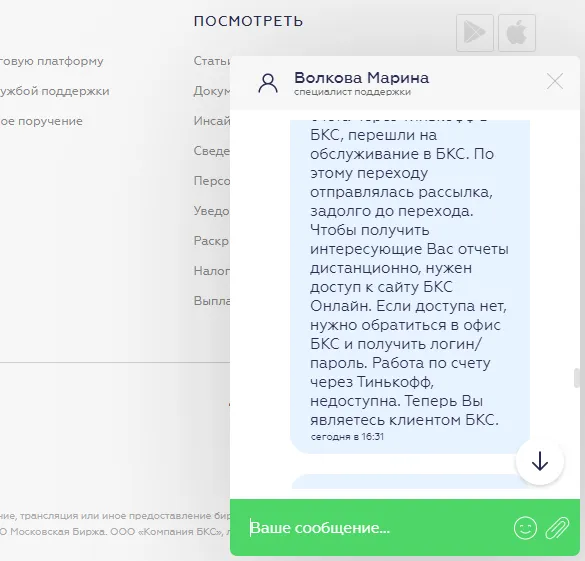Click the text 'отправлялась рассылка,' in message
Image resolution: width=585 pixels, height=561 pixels.
tap(401, 192)
